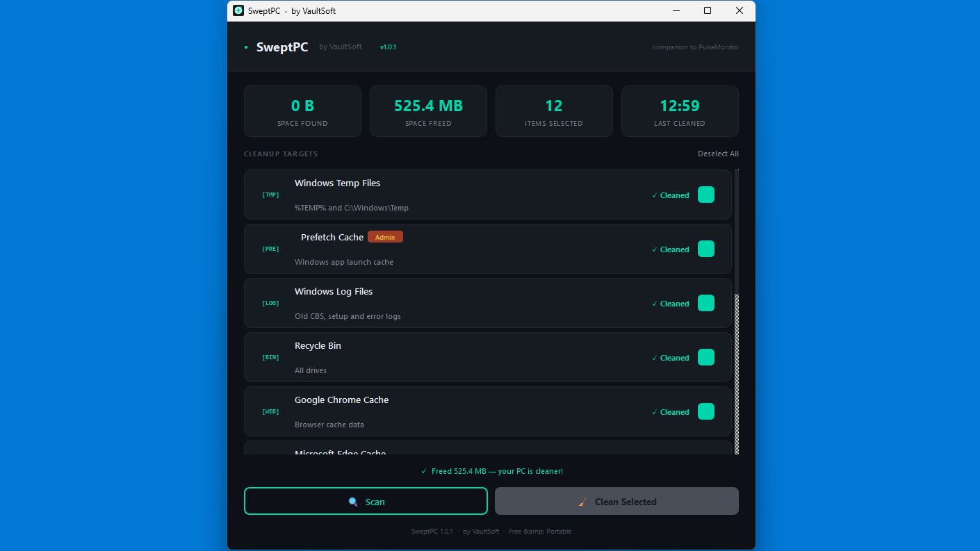This screenshot has height=551, width=980.
Task: Click the Deselect All link
Action: coord(718,154)
